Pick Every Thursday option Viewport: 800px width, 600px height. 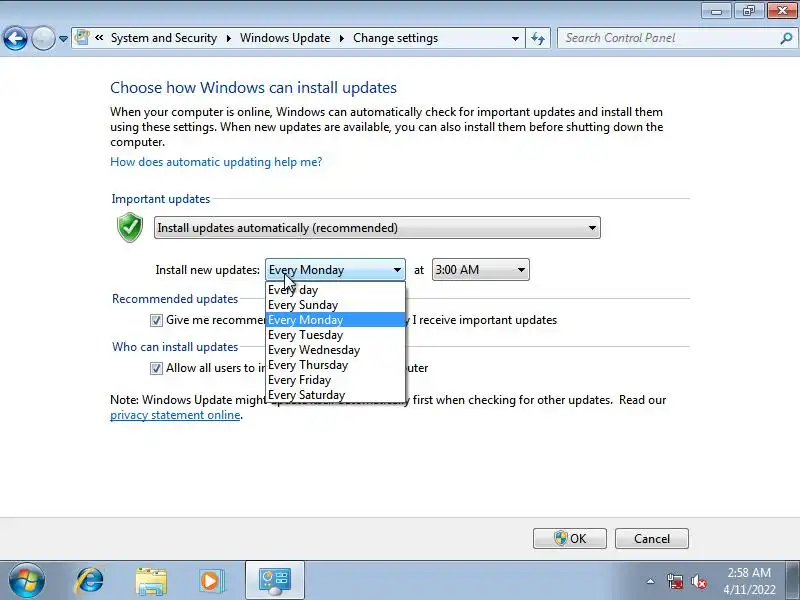pos(335,365)
